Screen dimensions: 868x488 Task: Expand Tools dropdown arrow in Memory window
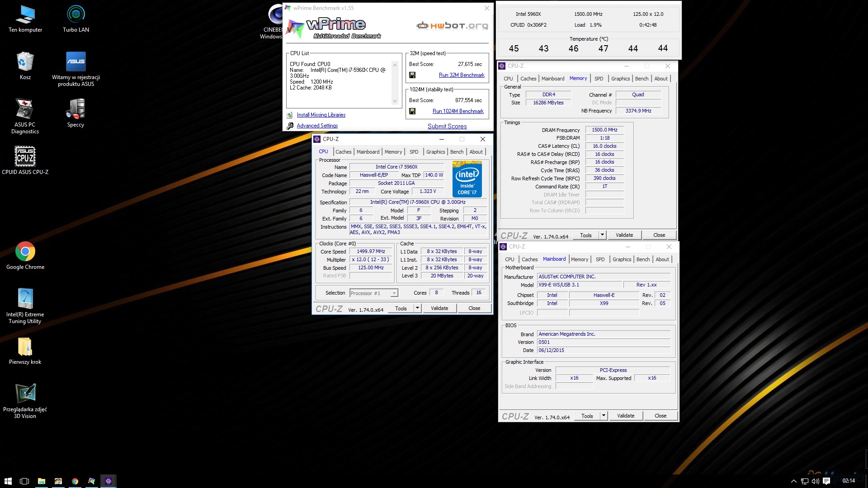[602, 235]
